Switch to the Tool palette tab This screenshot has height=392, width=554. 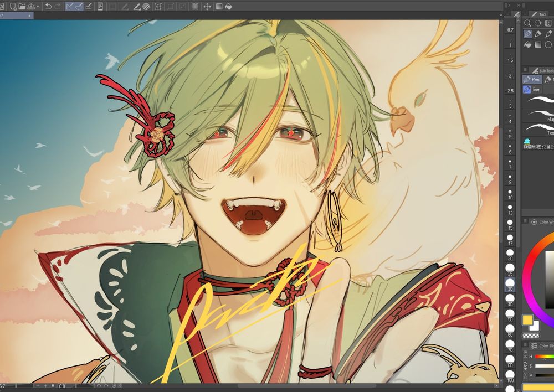(x=539, y=14)
